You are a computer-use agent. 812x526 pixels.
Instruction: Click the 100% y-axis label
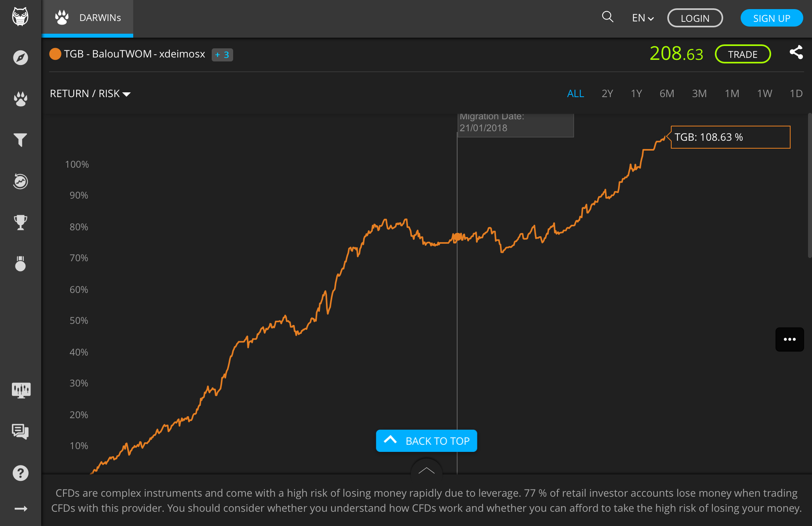pyautogui.click(x=77, y=164)
